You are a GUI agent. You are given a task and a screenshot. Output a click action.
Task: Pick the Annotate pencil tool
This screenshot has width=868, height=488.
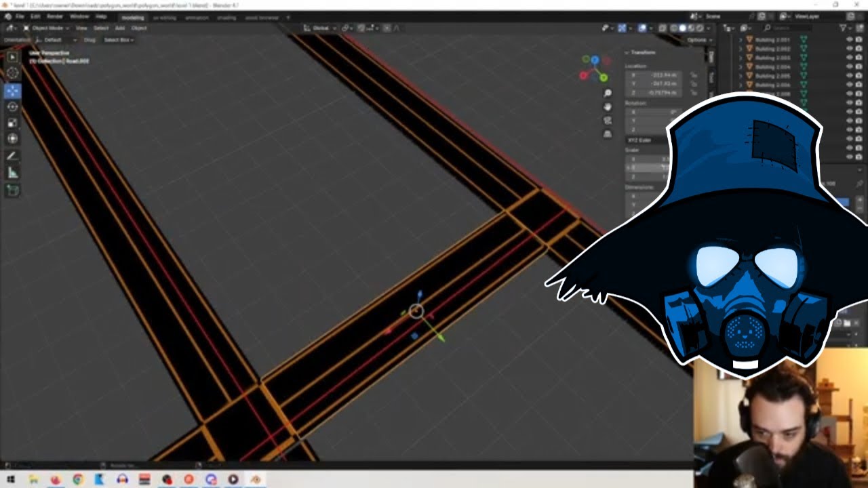pos(13,157)
